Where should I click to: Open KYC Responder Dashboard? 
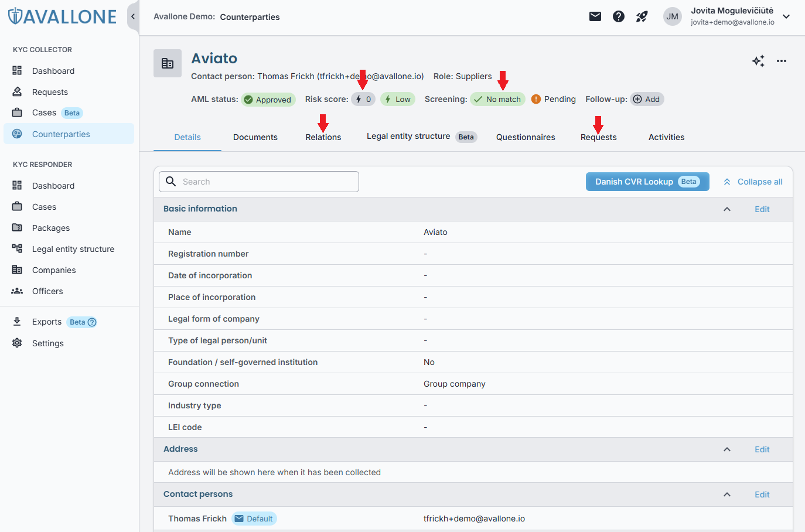(x=69, y=186)
